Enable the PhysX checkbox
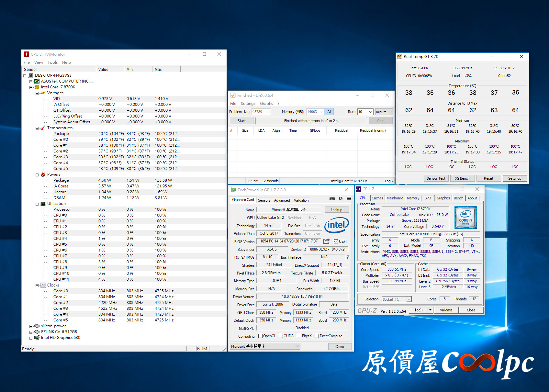This screenshot has height=392, width=549. click(299, 336)
